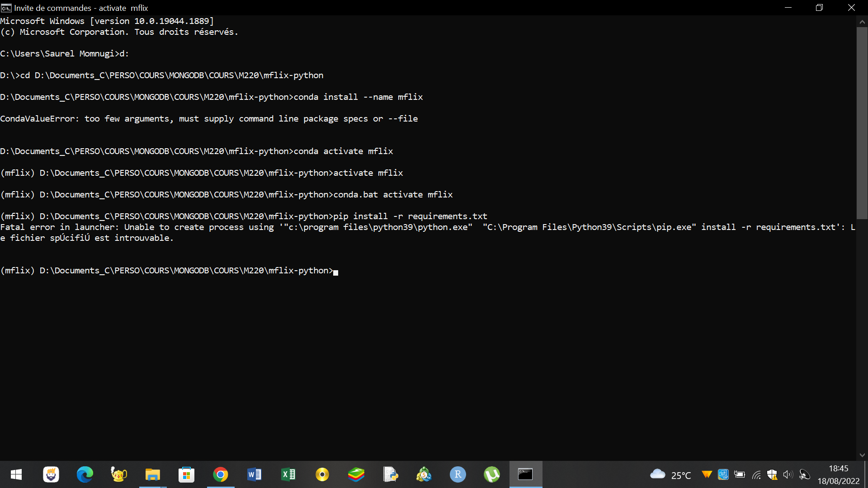Open the Python file editor icon
The width and height of the screenshot is (868, 488).
(390, 474)
